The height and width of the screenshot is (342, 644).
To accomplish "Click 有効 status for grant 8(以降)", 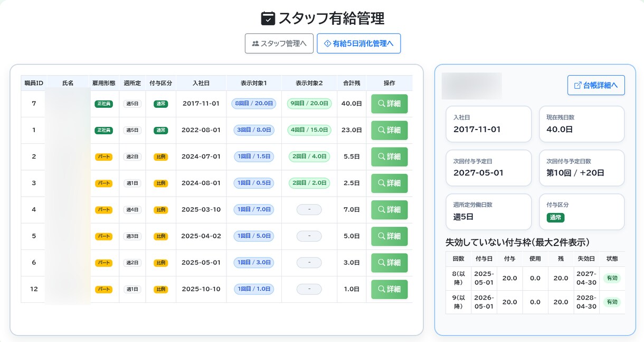I will coord(612,278).
